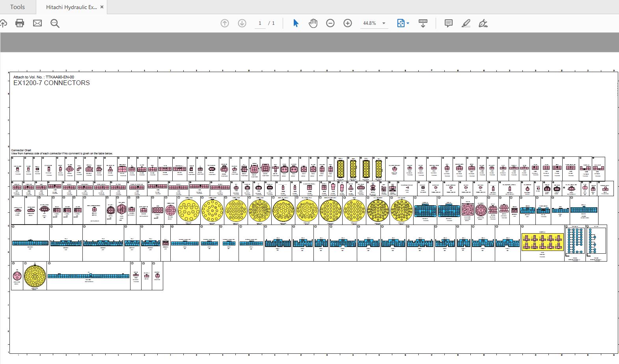This screenshot has height=364, width=619.
Task: Zoom out with minus button
Action: tap(330, 23)
